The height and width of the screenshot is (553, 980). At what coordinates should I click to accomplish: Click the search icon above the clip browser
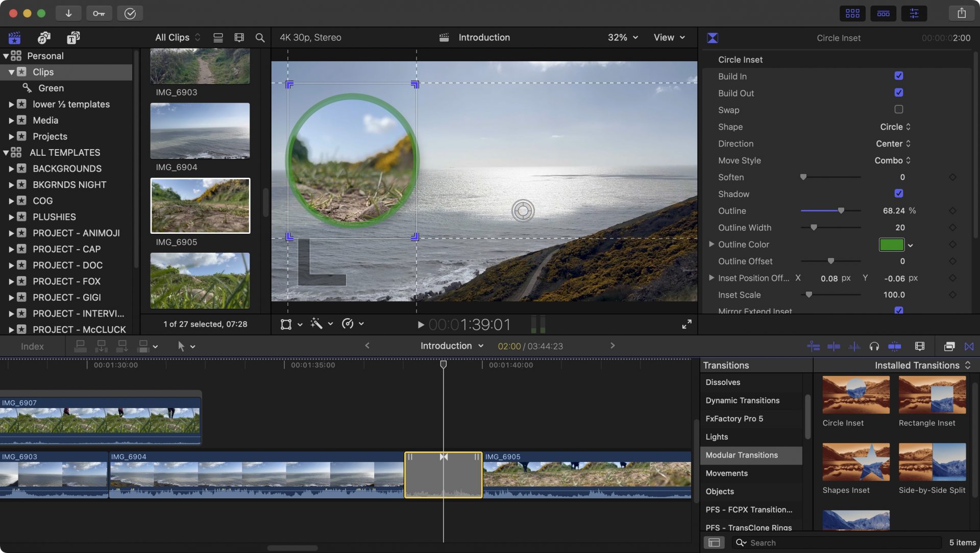(x=260, y=37)
